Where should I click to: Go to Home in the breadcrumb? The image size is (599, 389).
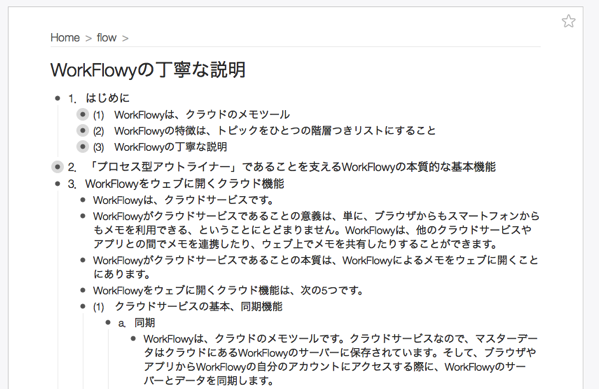[x=65, y=37]
